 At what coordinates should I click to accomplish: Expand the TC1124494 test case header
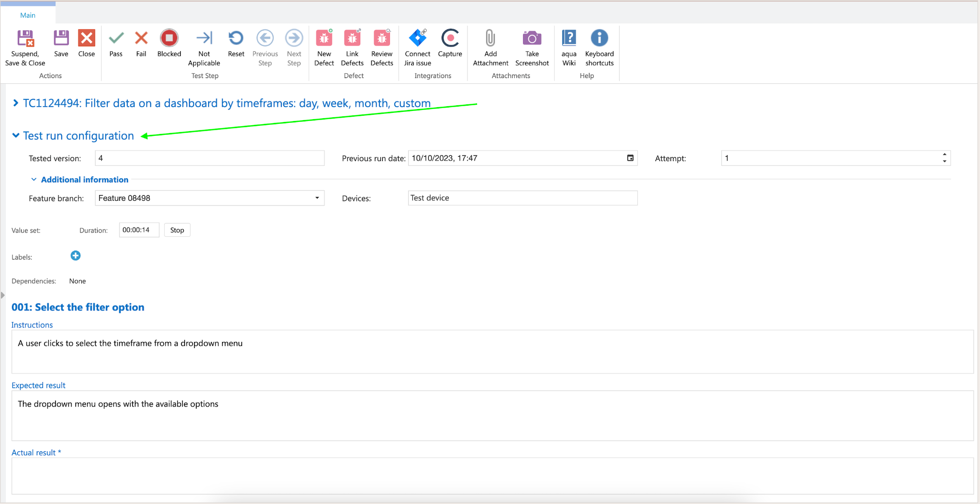coord(16,103)
